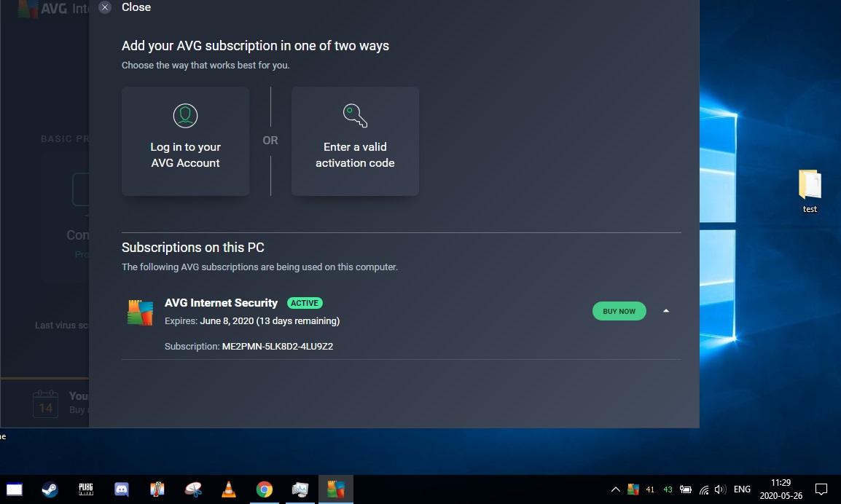Open the test folder on the desktop
The width and height of the screenshot is (841, 504).
pyautogui.click(x=810, y=192)
